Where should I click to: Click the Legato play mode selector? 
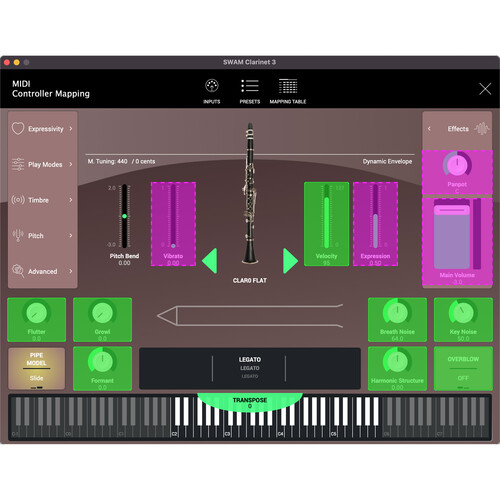pyautogui.click(x=250, y=368)
